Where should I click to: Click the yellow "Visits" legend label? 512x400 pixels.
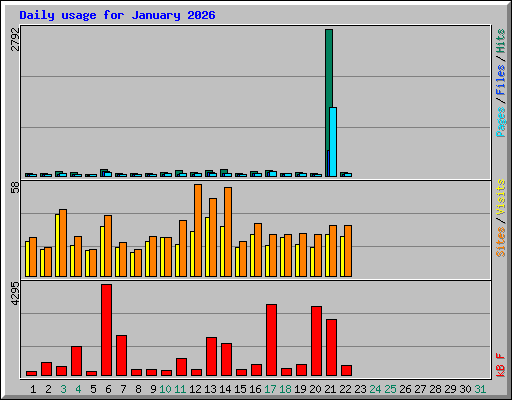pos(501,198)
